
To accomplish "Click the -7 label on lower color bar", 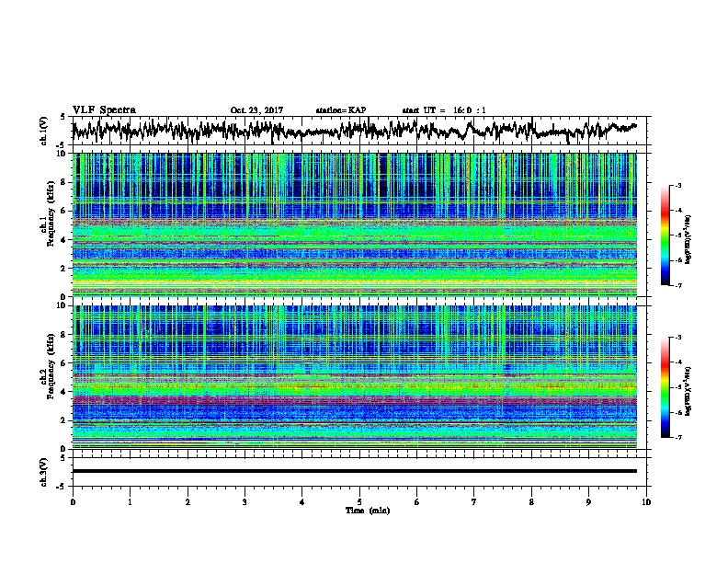I will click(x=678, y=437).
